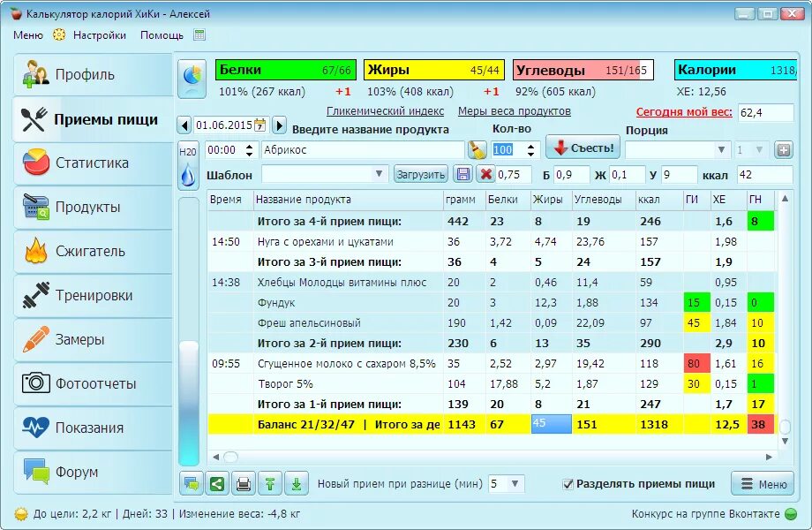Click the comment chat icon button
812x530 pixels.
tap(192, 484)
